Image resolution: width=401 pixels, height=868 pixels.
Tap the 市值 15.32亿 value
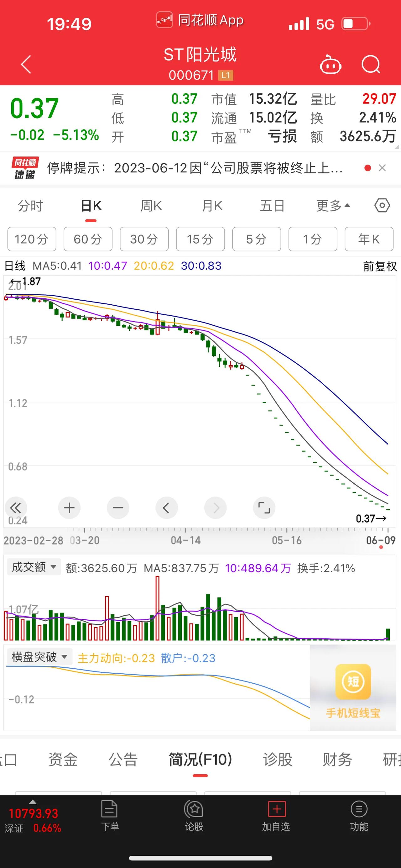click(273, 99)
